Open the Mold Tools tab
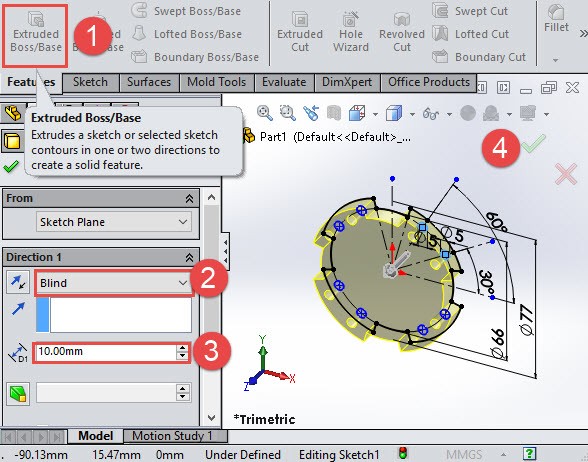The height and width of the screenshot is (462, 588). pyautogui.click(x=216, y=82)
